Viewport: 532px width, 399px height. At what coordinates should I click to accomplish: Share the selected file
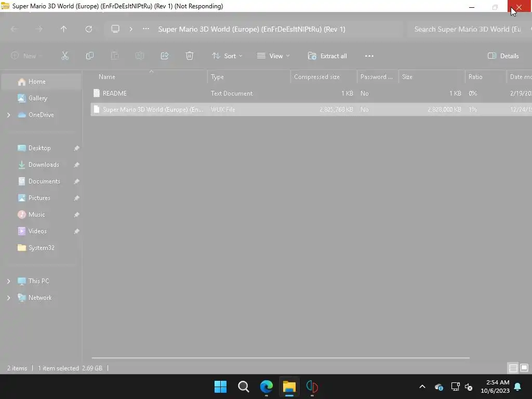click(x=165, y=56)
